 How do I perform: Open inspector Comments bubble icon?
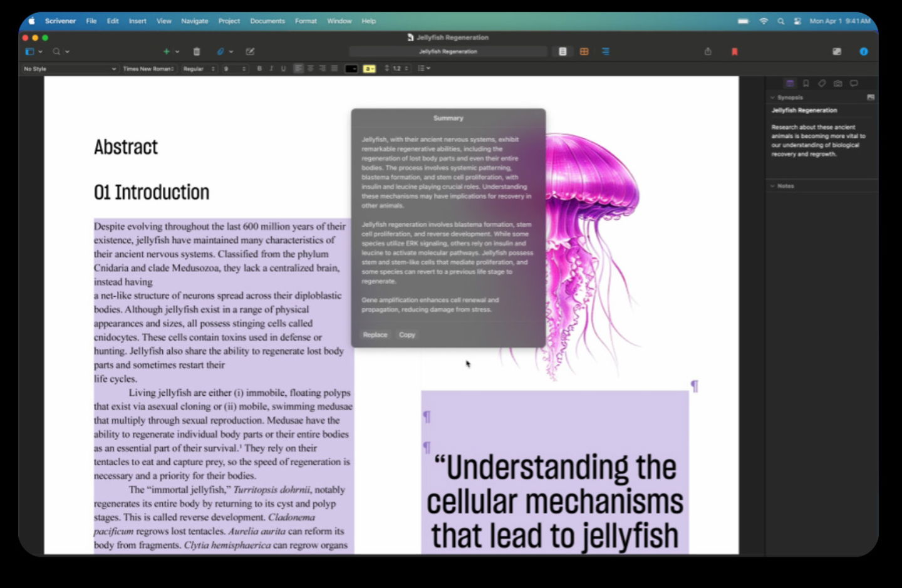click(854, 83)
